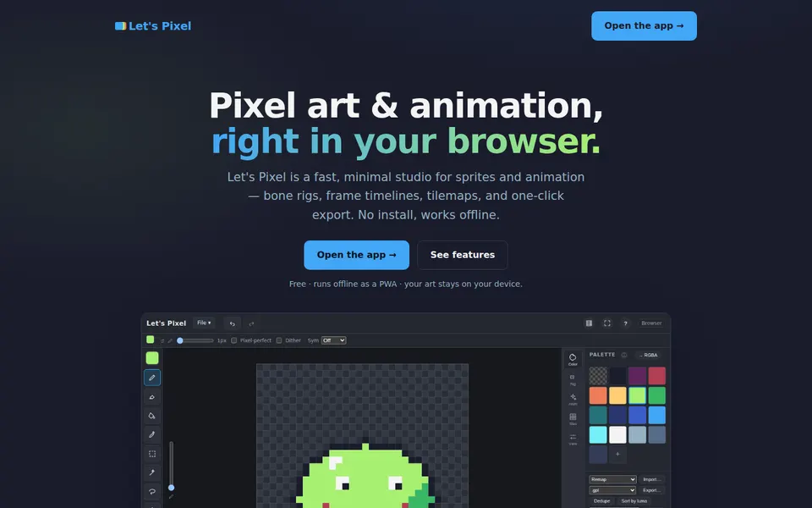Pick the yellow palette swatch
Viewport: 812px width, 508px height.
point(617,395)
